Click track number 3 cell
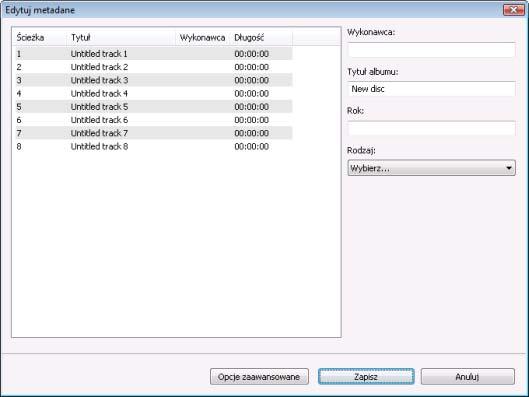 pyautogui.click(x=19, y=80)
